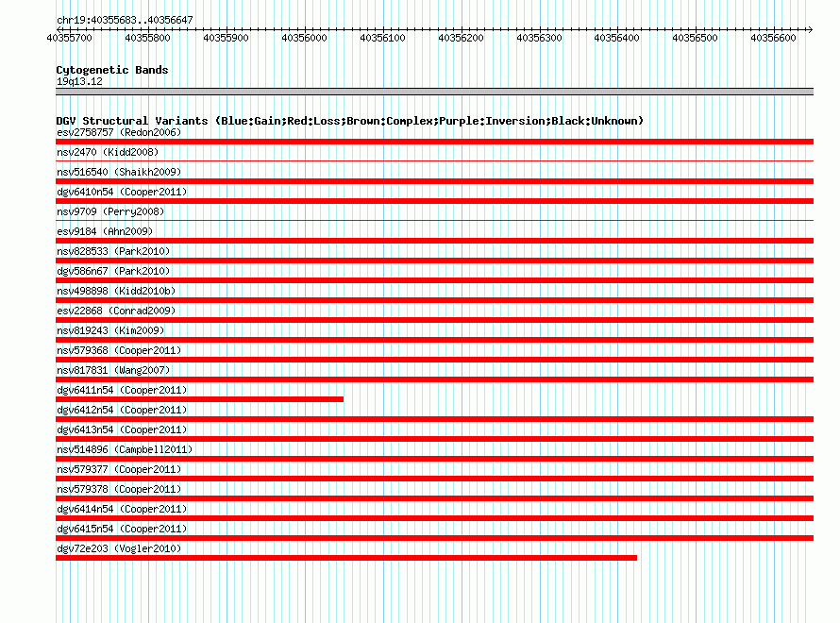Click ruler position 40356100
Viewport: 840px width, 623px height.
coord(382,38)
